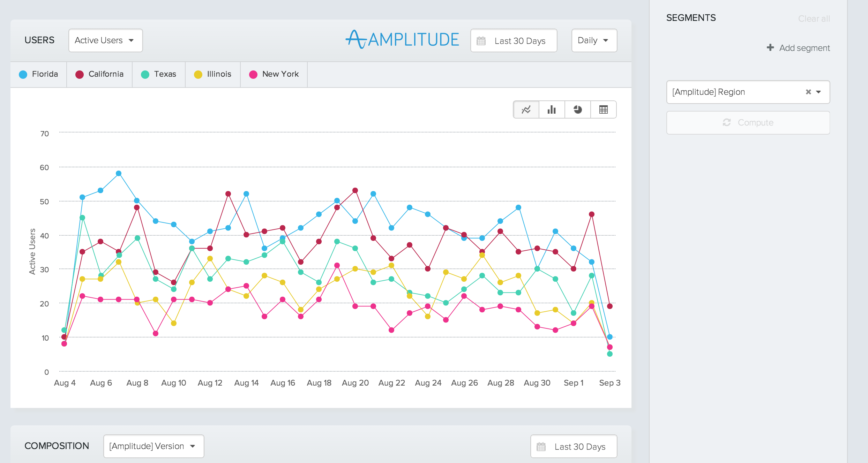The height and width of the screenshot is (463, 868).
Task: Toggle the Florida series in the legend
Action: 39,74
